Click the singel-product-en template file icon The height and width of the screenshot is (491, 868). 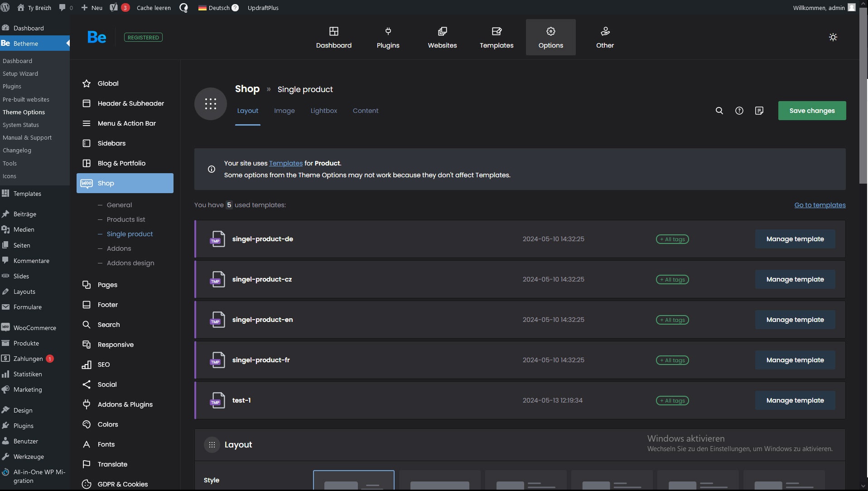click(x=217, y=320)
